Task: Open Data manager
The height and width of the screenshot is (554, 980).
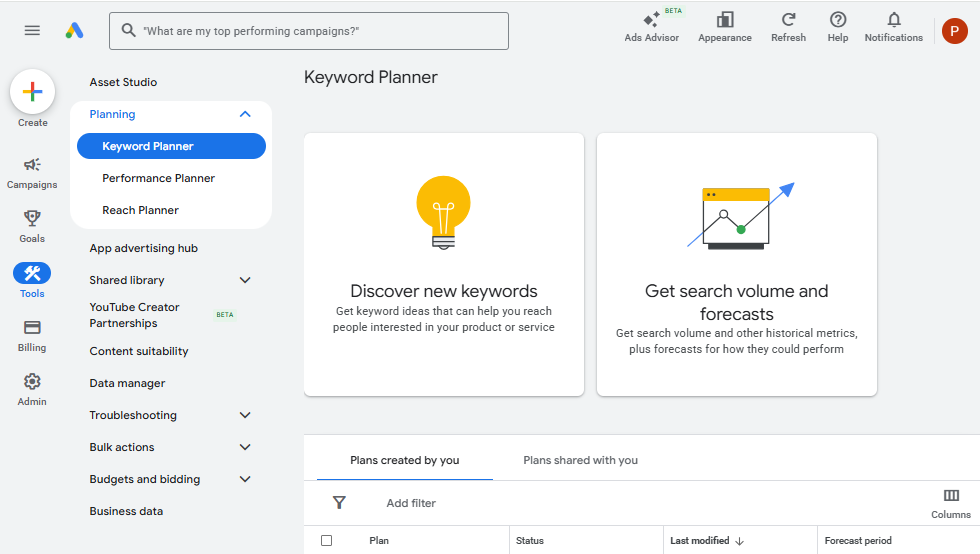Action: tap(127, 383)
